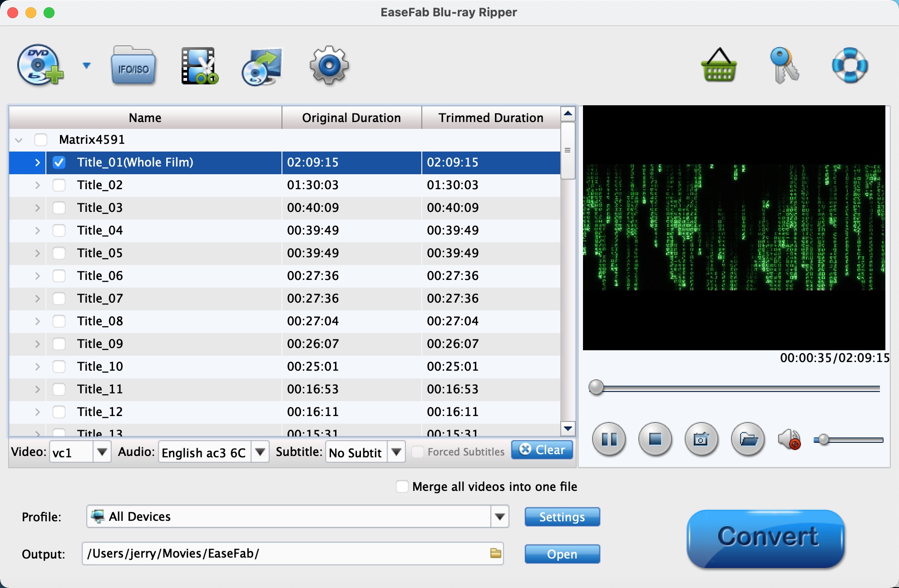Check the Title_07 checkbox

[x=59, y=299]
